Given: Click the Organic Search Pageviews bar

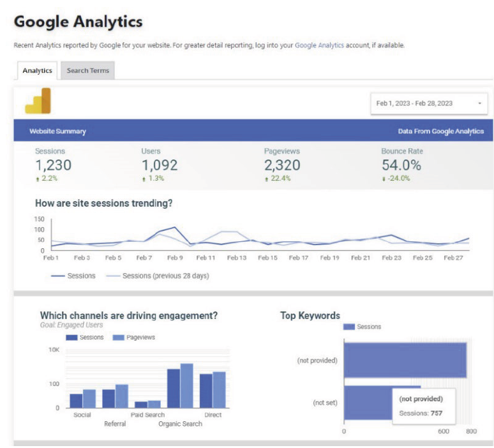Looking at the screenshot, I should tap(186, 385).
